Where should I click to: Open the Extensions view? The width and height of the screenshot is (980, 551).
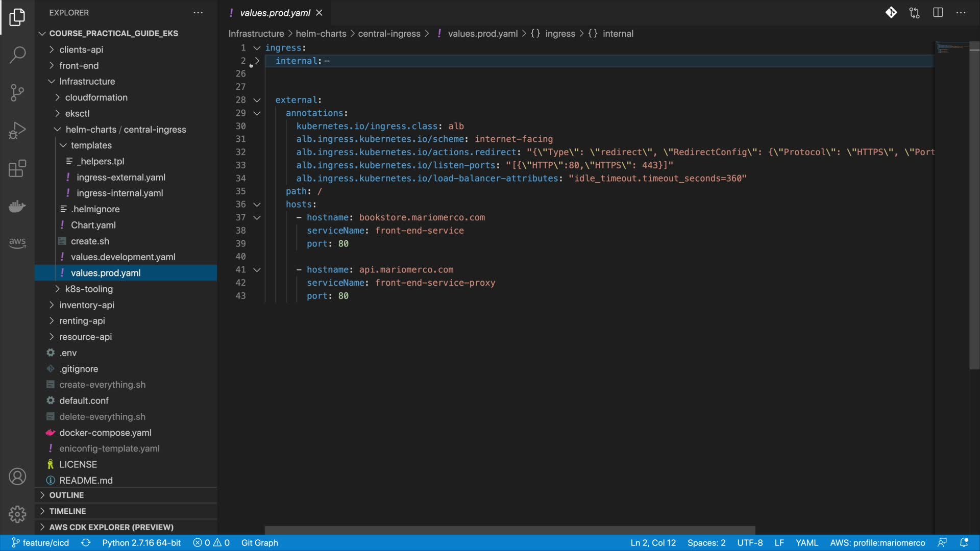point(17,168)
